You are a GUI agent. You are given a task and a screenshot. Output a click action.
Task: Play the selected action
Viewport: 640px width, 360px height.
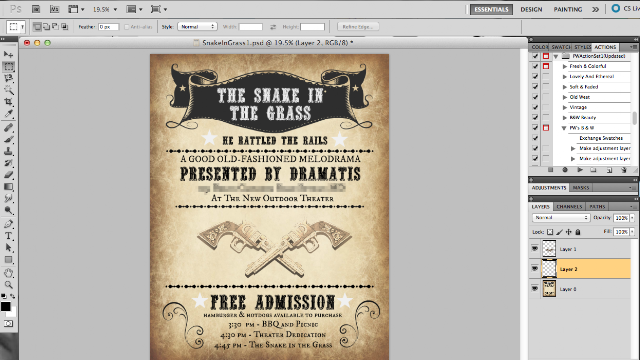click(x=580, y=170)
